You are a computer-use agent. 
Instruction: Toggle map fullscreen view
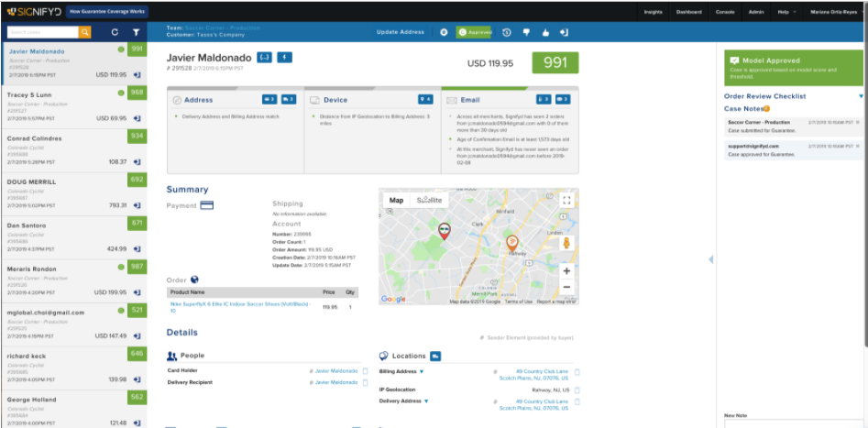pyautogui.click(x=566, y=201)
